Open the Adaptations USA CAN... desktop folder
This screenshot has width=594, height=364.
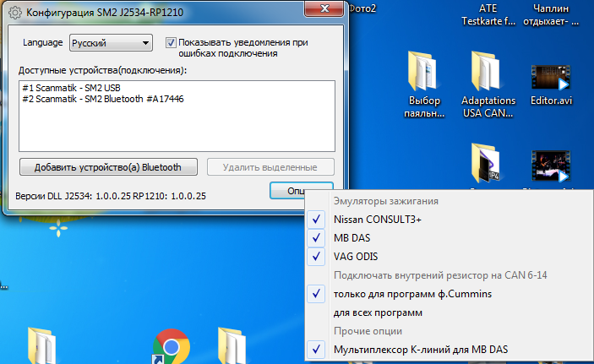pyautogui.click(x=488, y=84)
